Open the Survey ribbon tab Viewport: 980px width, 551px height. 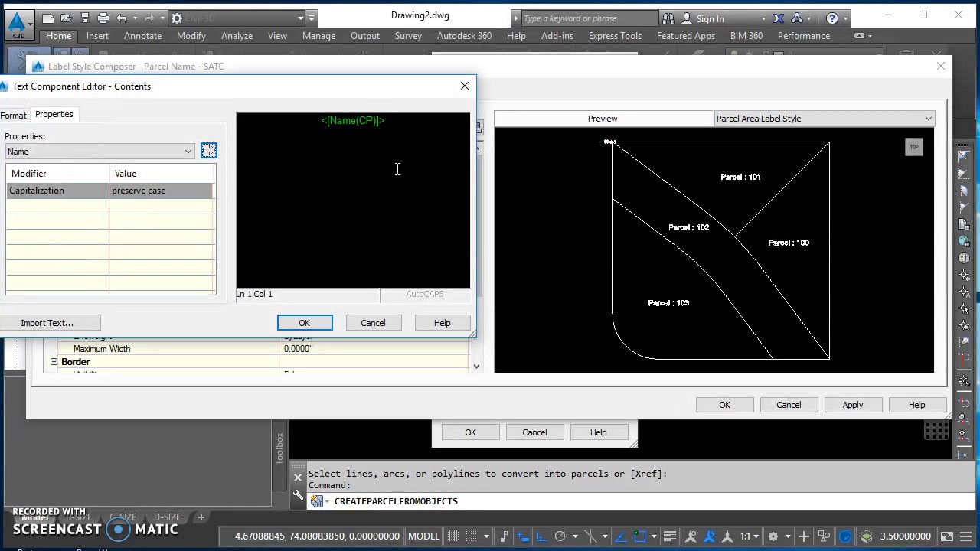408,36
